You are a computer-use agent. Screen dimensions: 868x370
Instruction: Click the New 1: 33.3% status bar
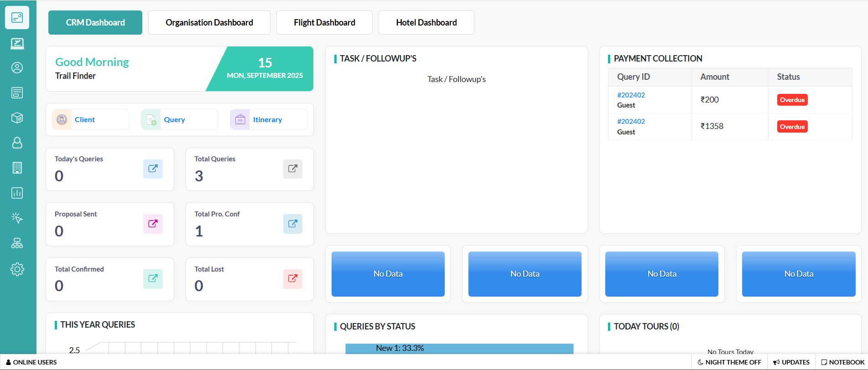point(459,349)
